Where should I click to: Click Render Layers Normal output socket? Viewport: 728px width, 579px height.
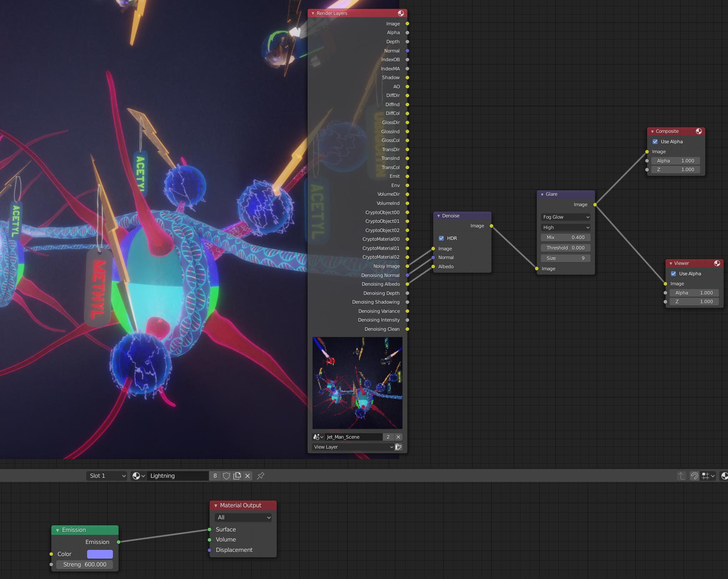click(407, 51)
